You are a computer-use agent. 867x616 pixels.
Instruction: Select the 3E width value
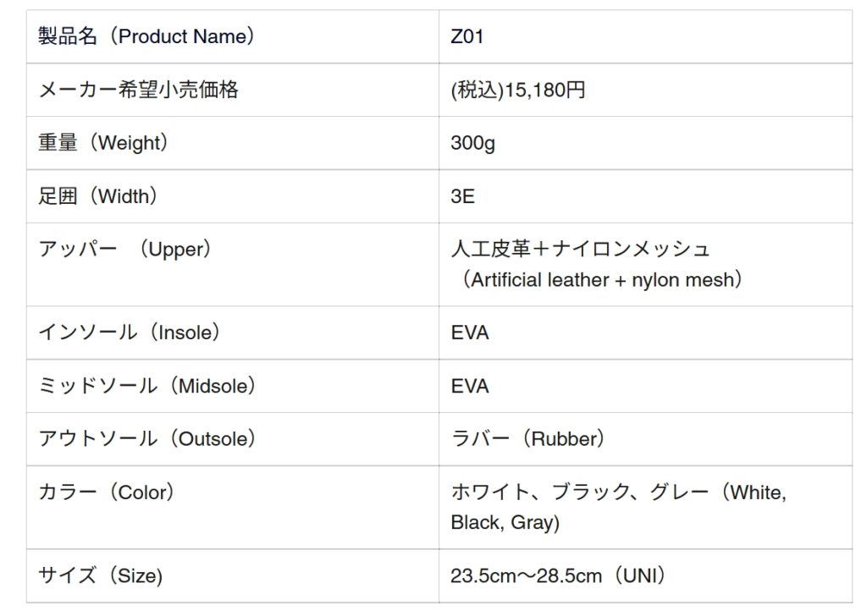click(x=462, y=196)
